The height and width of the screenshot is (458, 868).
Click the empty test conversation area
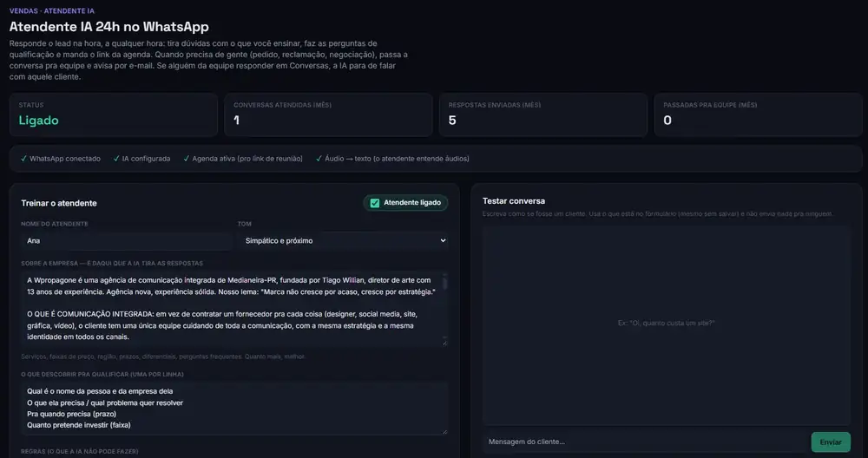667,325
